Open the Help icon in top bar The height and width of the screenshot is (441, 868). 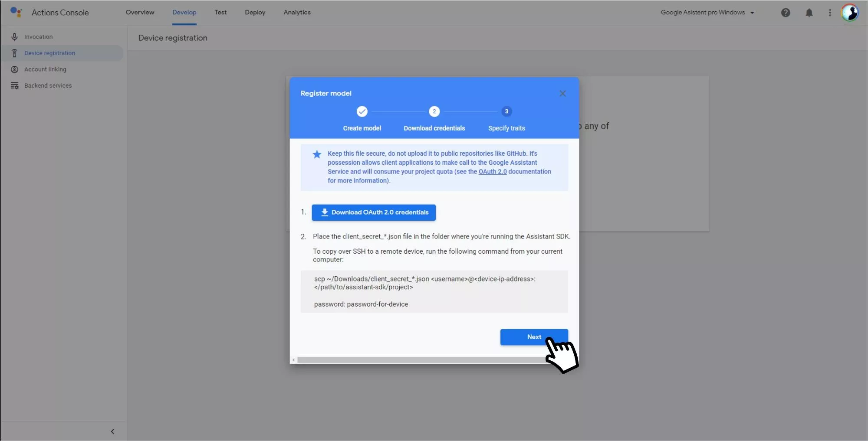pyautogui.click(x=786, y=13)
